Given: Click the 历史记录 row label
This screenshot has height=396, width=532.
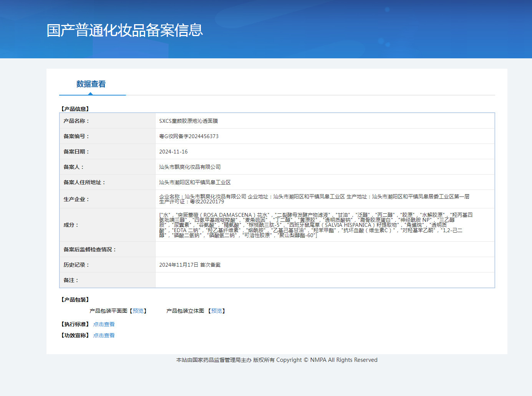Looking at the screenshot, I should point(76,265).
